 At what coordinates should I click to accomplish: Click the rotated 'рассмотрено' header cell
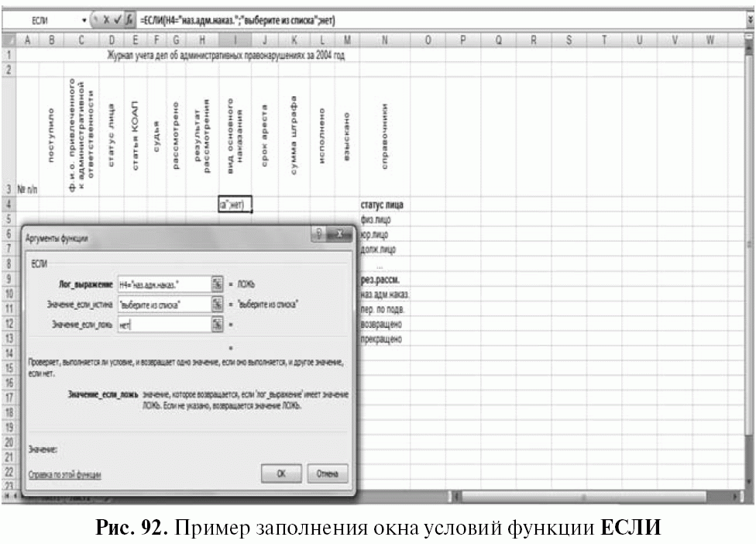(176, 136)
